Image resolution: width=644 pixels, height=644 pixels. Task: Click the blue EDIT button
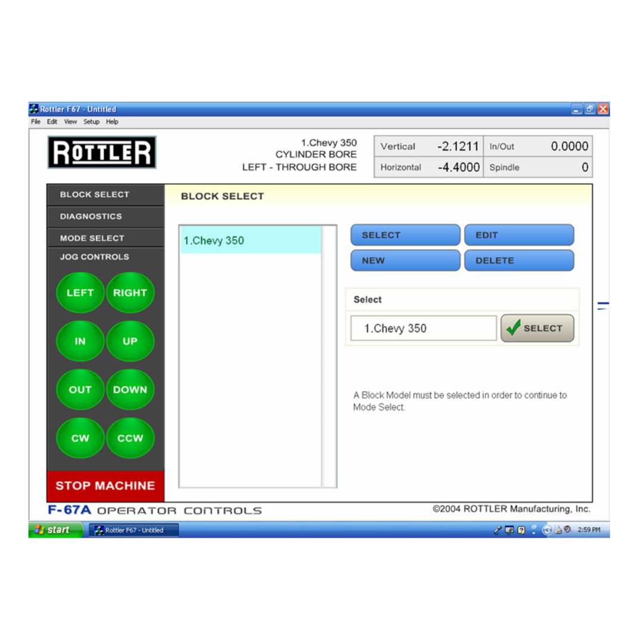tap(519, 235)
